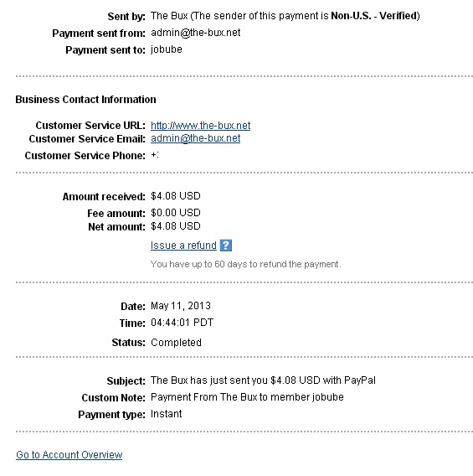Click the Payment sent to recipient jobube

(x=167, y=49)
